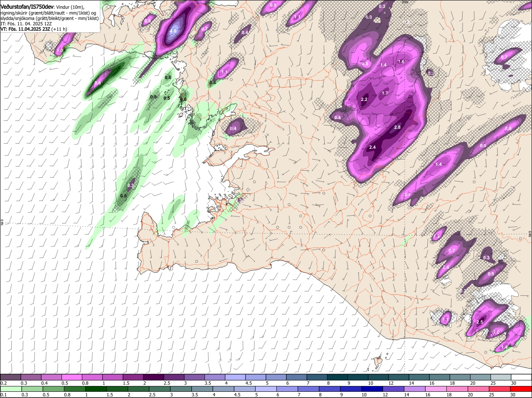This screenshot has width=532, height=398.
Task: Click the 'VT: Fös. 11.04.2025 23Z' valid time
Action: (25, 29)
